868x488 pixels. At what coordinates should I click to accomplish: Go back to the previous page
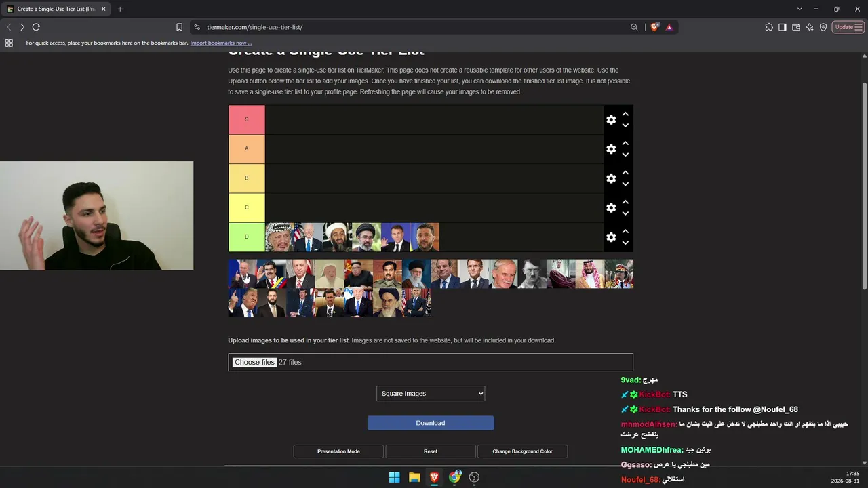click(x=9, y=27)
